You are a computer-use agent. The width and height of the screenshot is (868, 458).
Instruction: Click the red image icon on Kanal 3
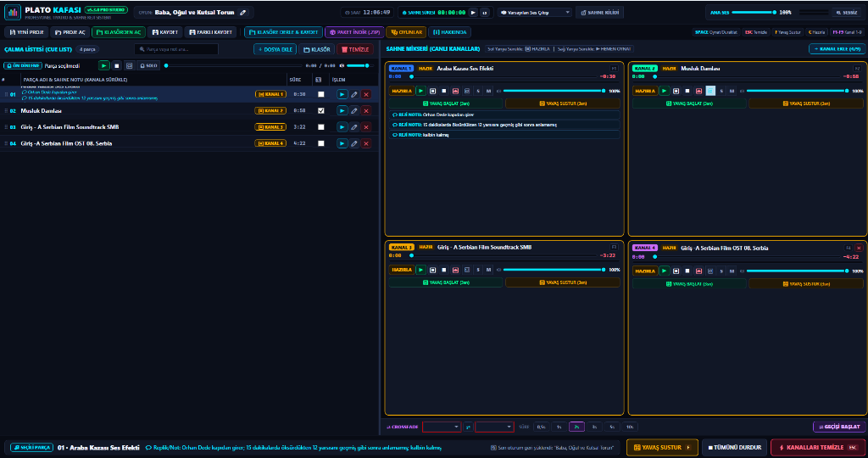coord(455,270)
